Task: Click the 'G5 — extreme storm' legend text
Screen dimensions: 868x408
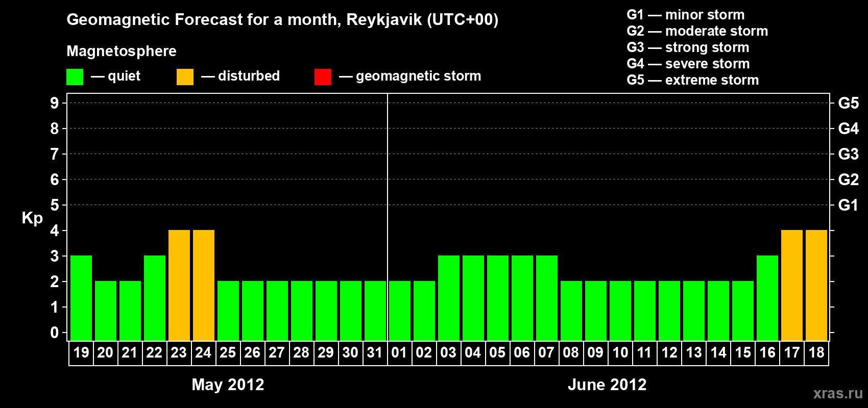Action: 693,80
